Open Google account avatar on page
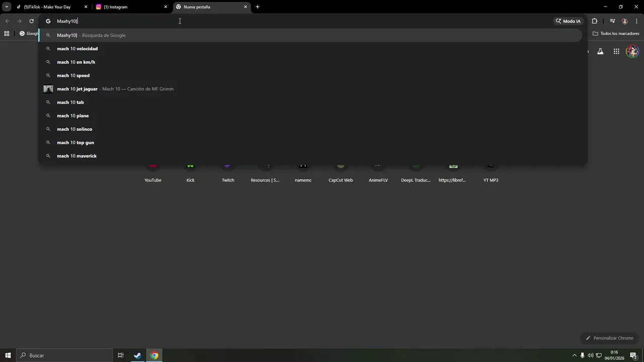 pyautogui.click(x=632, y=51)
